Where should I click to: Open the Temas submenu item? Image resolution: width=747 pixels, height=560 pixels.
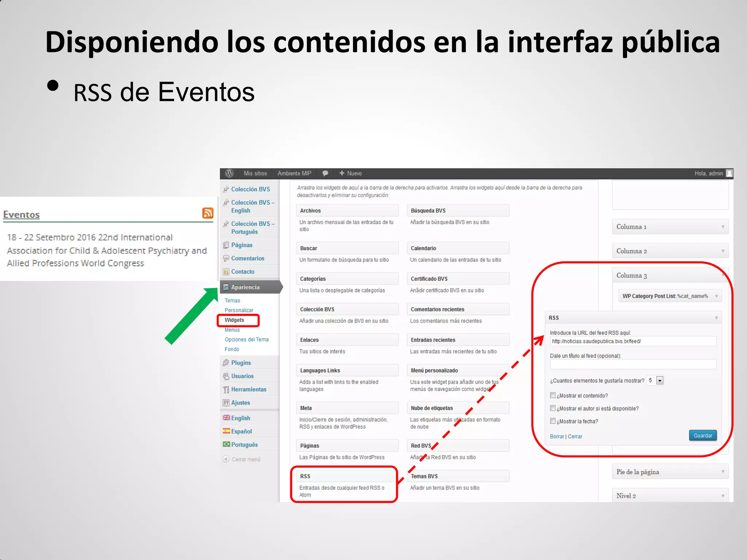[x=232, y=300]
